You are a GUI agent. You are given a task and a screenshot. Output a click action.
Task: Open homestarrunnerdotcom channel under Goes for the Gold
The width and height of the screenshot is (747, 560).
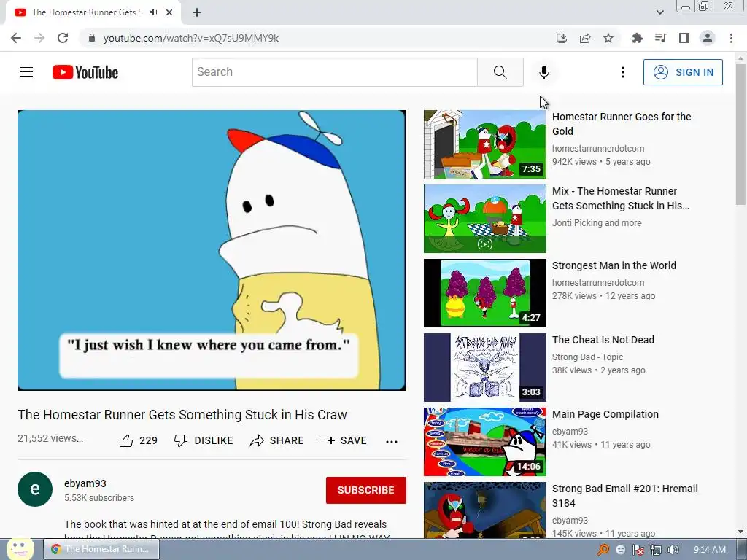598,149
